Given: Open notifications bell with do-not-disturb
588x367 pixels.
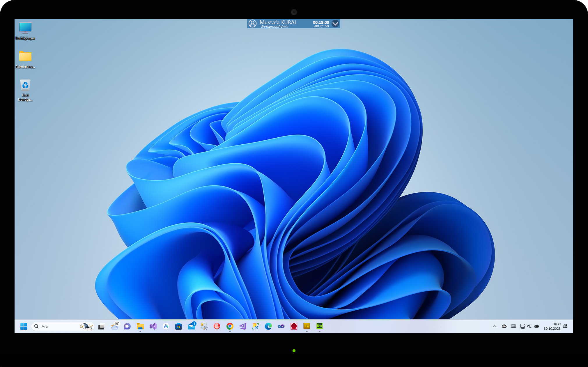Looking at the screenshot, I should (x=565, y=326).
